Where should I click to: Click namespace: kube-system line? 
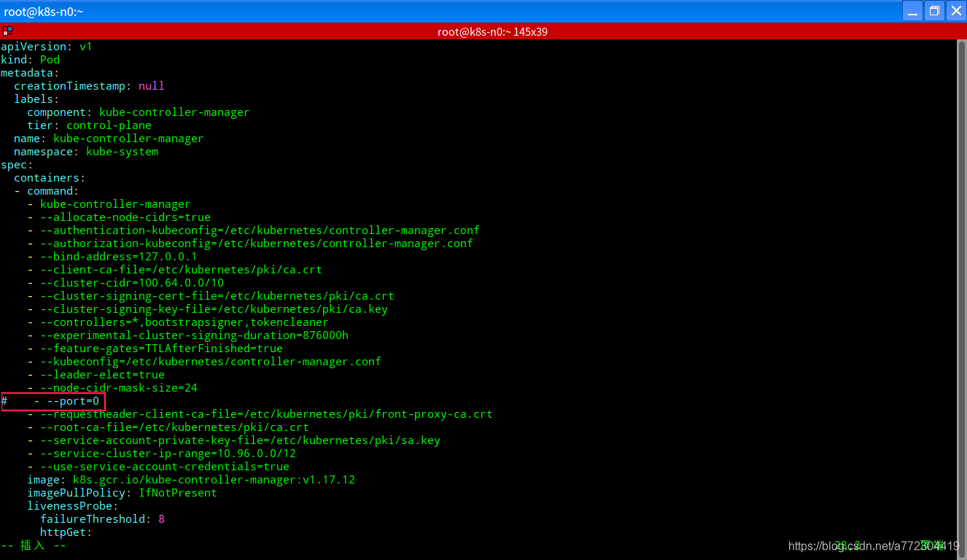[x=86, y=151]
